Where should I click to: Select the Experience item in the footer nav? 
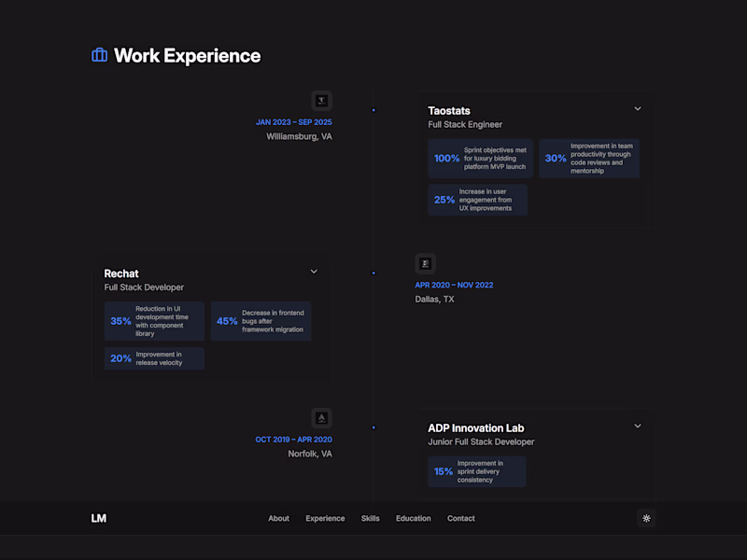(325, 518)
